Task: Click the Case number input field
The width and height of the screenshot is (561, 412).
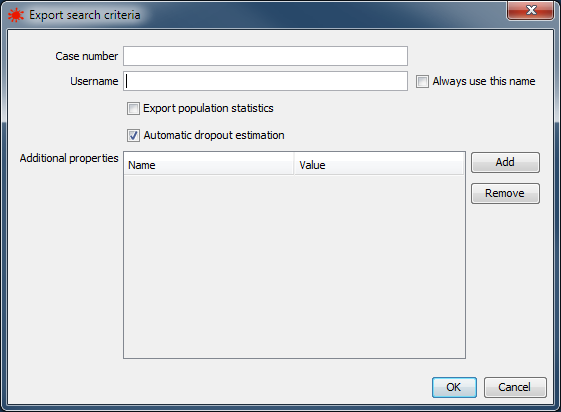Action: tap(265, 56)
